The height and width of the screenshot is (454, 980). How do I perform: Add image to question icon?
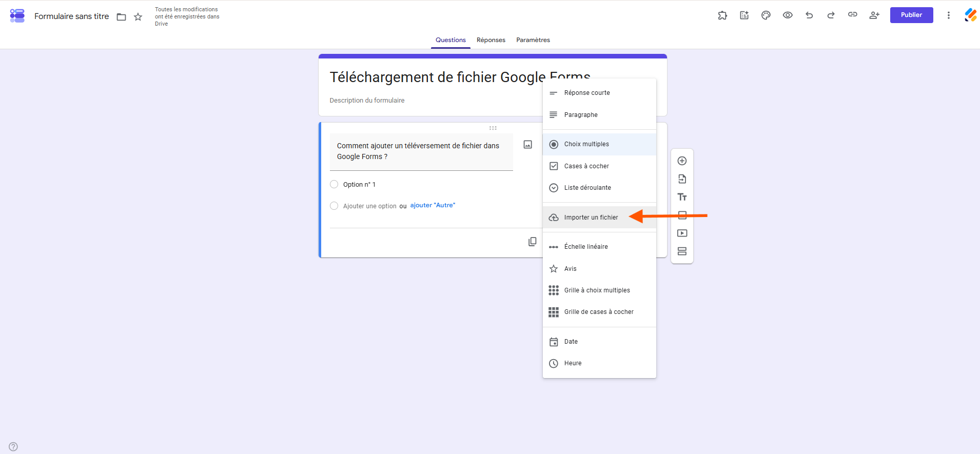(528, 145)
